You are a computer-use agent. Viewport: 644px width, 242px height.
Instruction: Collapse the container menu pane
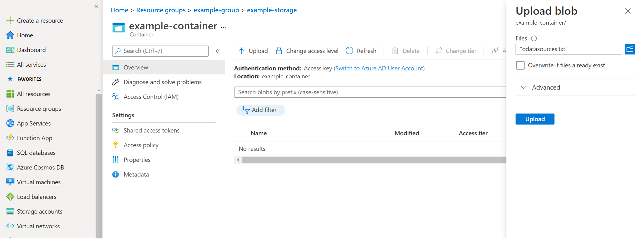point(218,51)
